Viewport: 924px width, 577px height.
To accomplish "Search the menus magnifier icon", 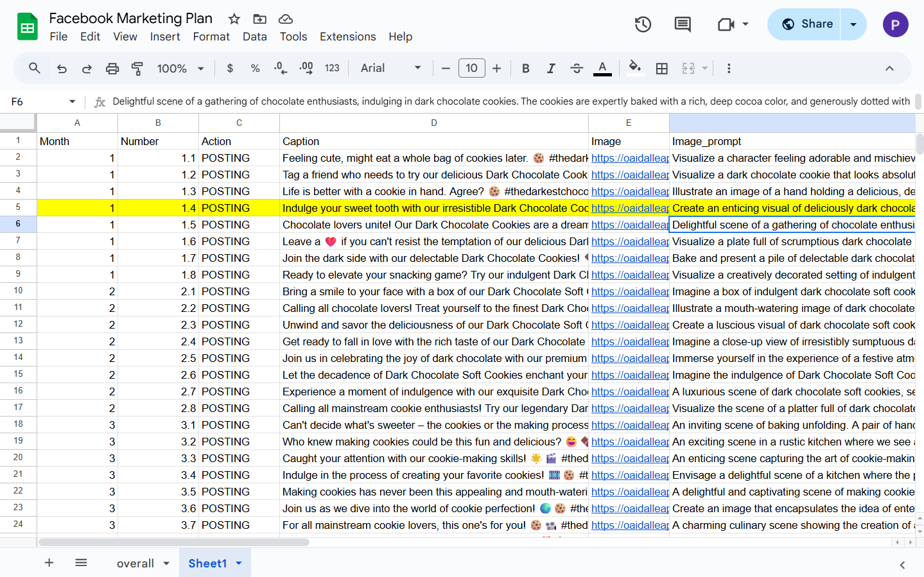I will click(x=35, y=68).
